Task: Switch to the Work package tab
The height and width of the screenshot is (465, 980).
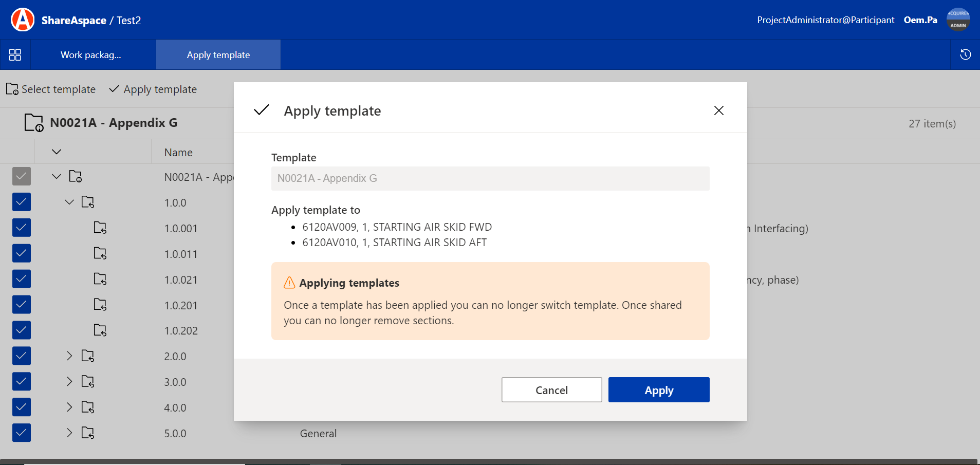Action: [x=91, y=55]
